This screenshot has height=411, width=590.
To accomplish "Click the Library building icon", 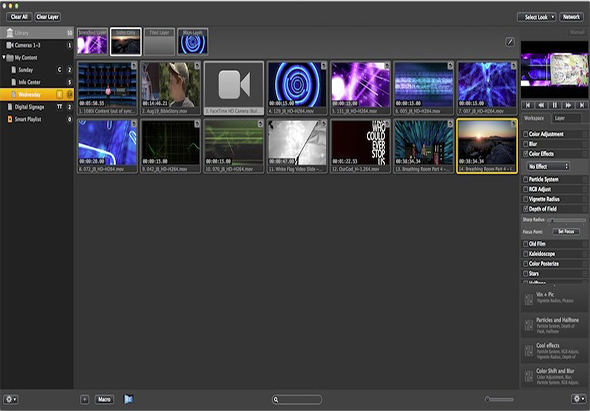I will (10, 33).
